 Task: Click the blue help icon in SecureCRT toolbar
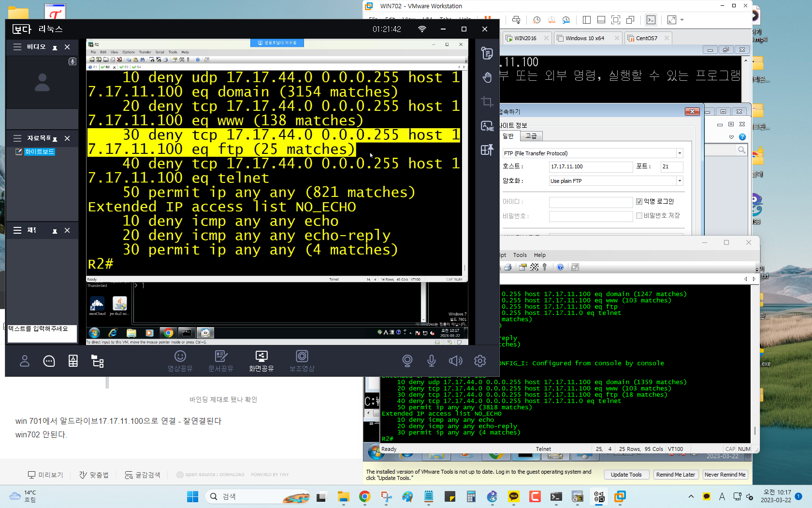[x=560, y=267]
